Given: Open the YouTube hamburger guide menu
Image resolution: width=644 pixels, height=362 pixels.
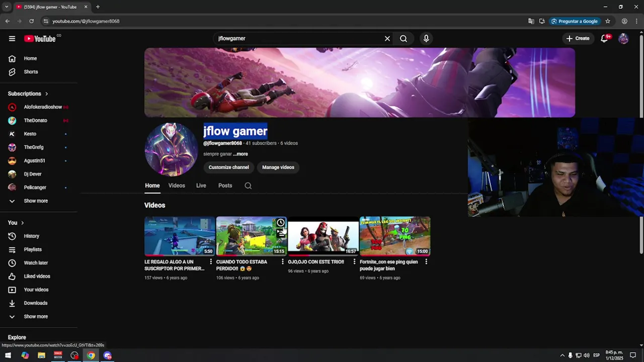Looking at the screenshot, I should (12, 38).
